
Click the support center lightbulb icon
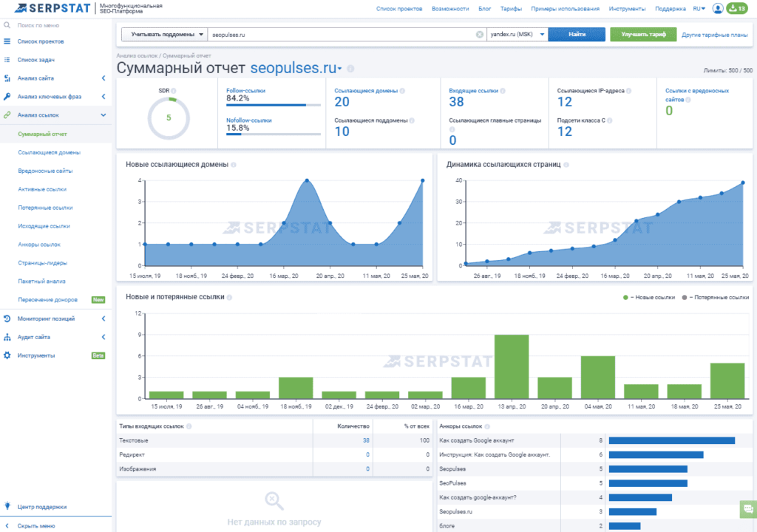(7, 506)
